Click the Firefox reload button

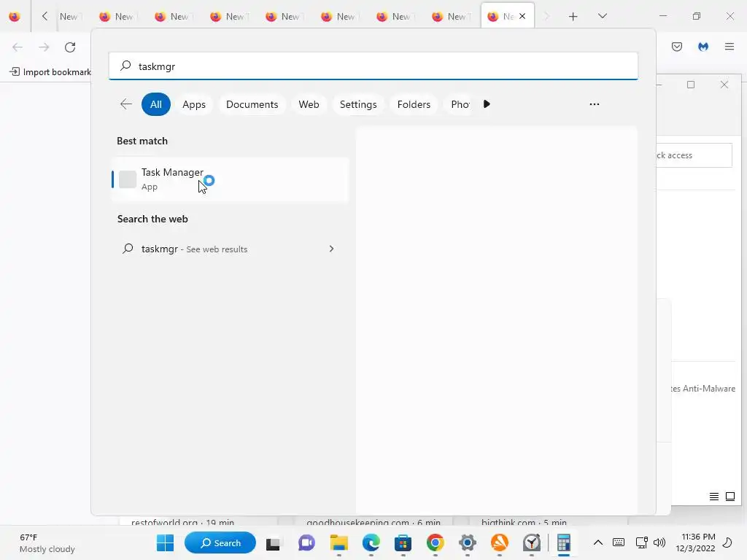click(70, 47)
